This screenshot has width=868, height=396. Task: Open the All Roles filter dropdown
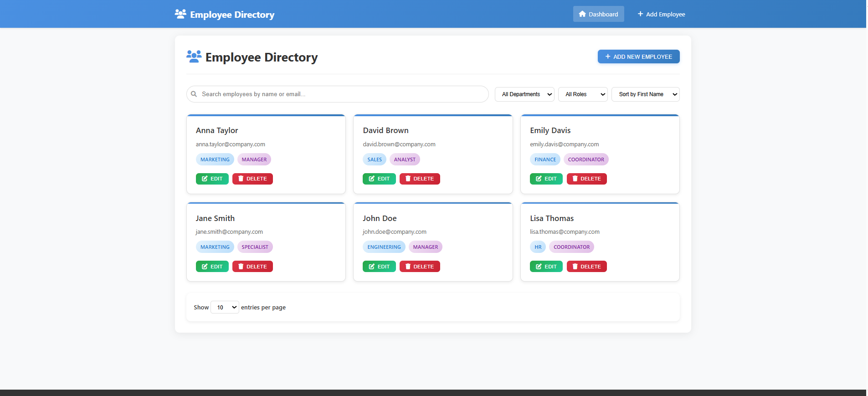point(583,94)
